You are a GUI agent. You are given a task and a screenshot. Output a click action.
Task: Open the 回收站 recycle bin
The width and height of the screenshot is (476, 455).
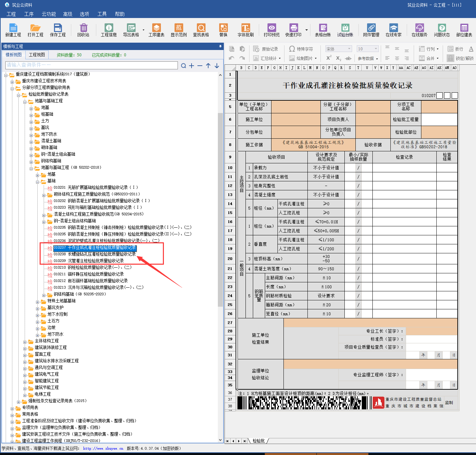tap(83, 30)
